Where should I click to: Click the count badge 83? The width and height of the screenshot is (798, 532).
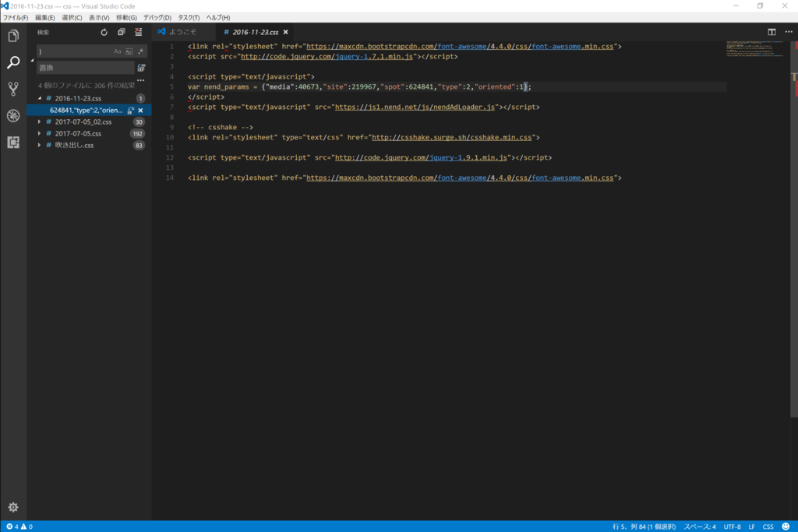tap(139, 146)
